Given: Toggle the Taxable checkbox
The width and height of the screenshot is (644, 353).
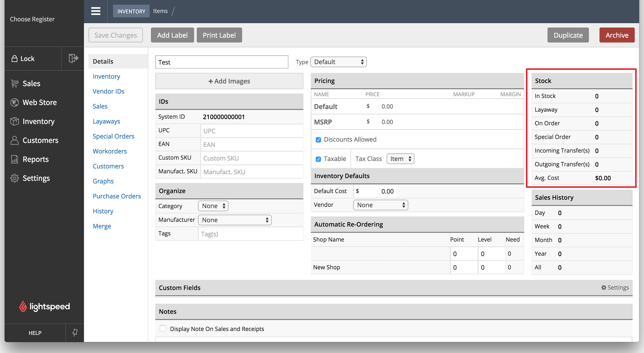Looking at the screenshot, I should 318,159.
